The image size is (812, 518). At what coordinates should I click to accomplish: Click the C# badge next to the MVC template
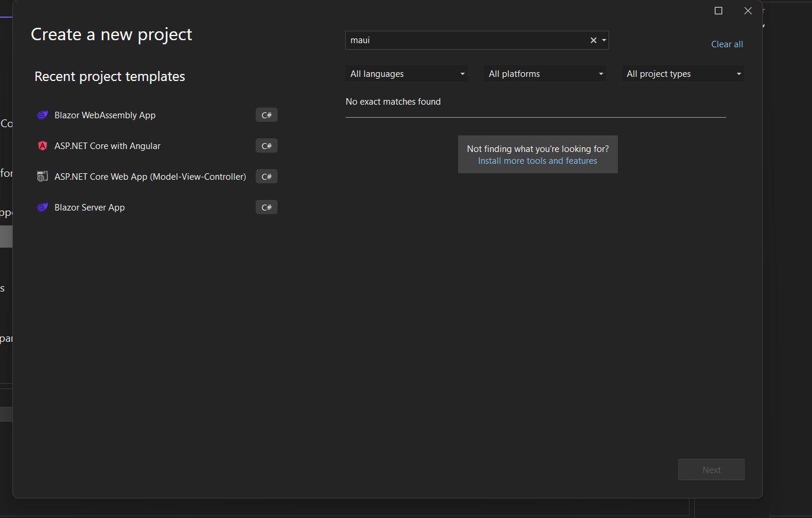pos(266,176)
